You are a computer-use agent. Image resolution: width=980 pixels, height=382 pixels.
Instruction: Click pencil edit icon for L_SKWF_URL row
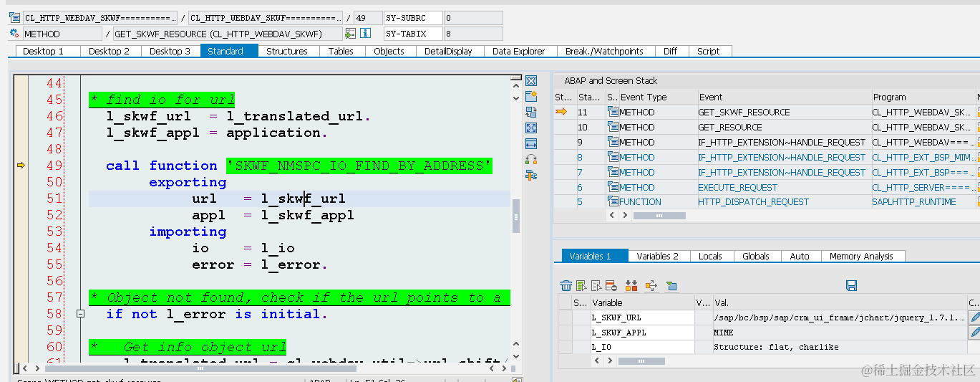(x=974, y=317)
